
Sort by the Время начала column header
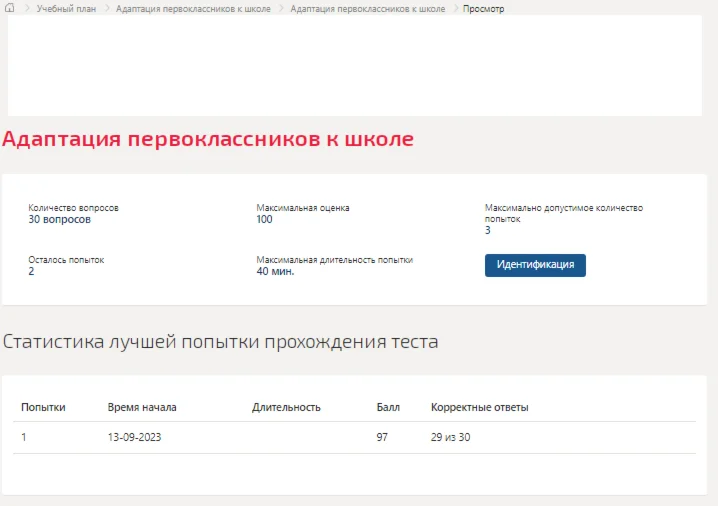[x=142, y=407]
